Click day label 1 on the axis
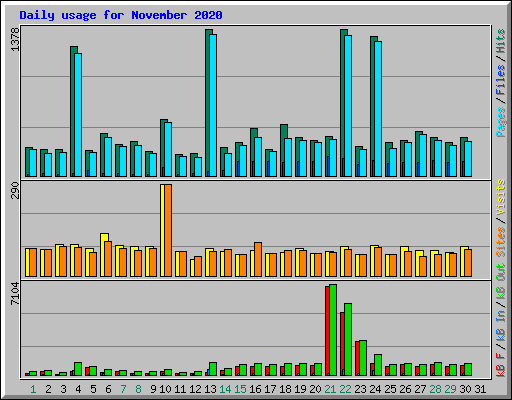This screenshot has height=400, width=512. click(x=33, y=389)
